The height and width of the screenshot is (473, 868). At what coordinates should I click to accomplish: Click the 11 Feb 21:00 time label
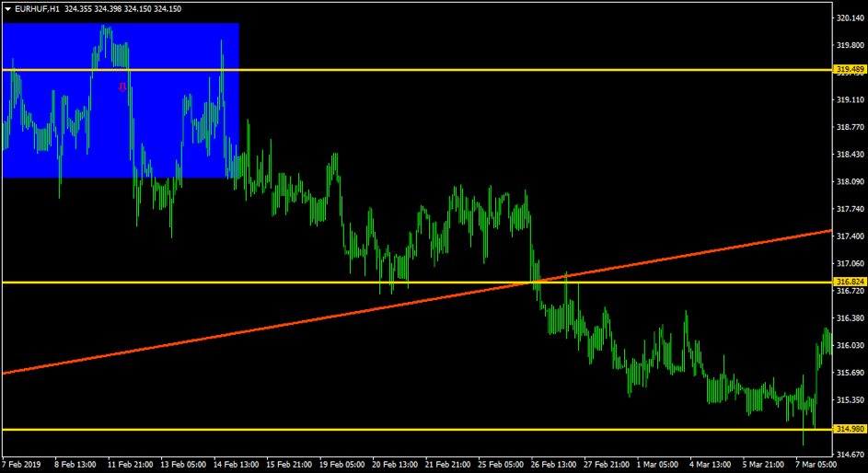pos(129,465)
